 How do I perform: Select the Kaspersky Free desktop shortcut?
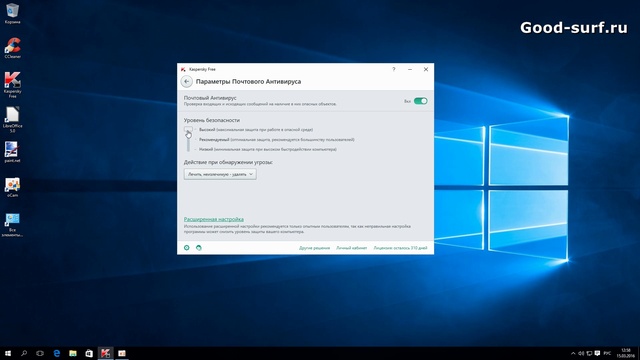(x=12, y=84)
